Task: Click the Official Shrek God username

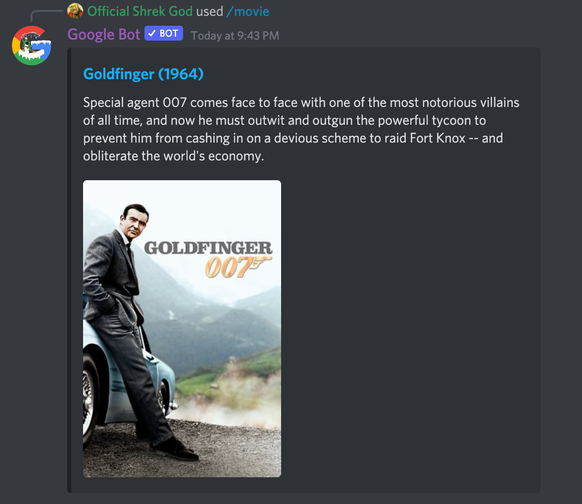Action: 140,11
